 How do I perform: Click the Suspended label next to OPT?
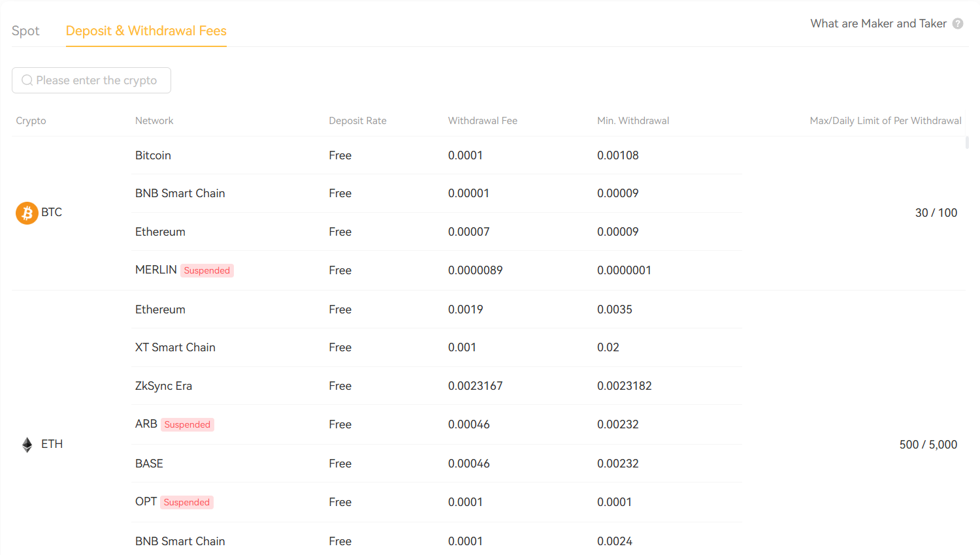[x=186, y=502]
